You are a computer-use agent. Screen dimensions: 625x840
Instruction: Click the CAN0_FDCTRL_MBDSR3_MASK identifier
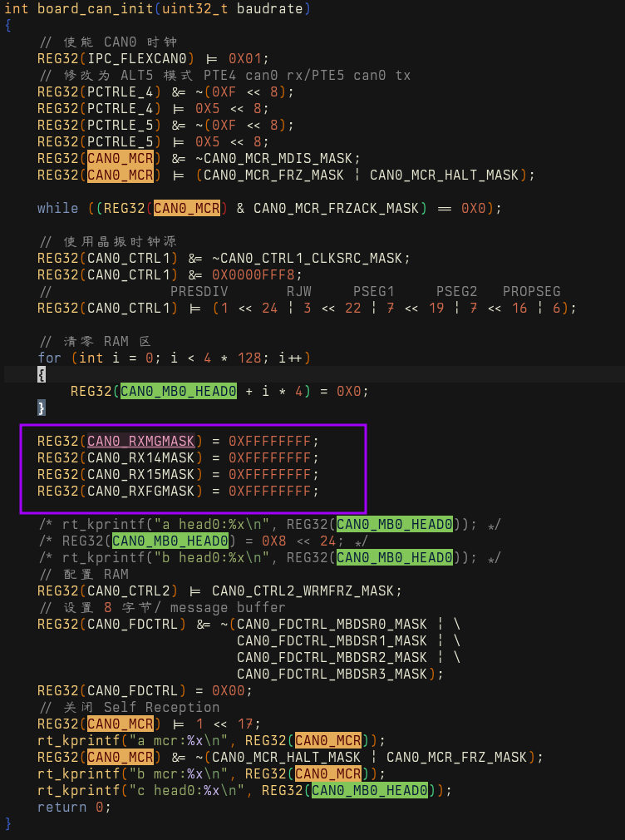(x=332, y=674)
